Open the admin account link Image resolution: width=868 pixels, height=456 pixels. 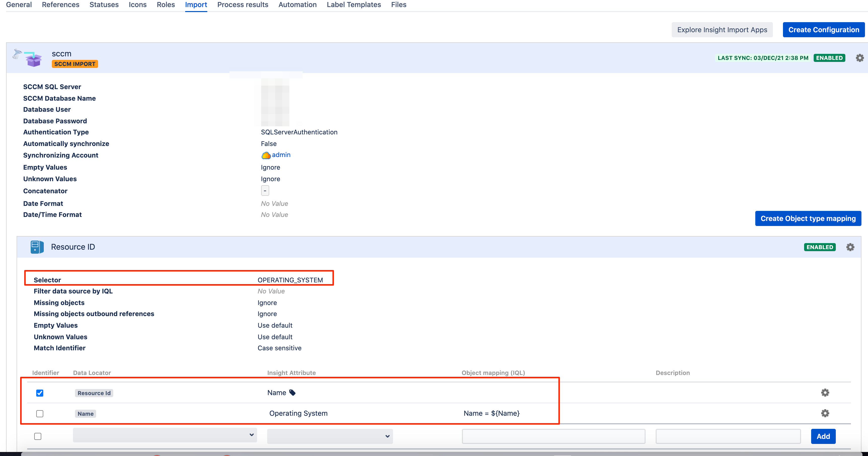pyautogui.click(x=281, y=155)
